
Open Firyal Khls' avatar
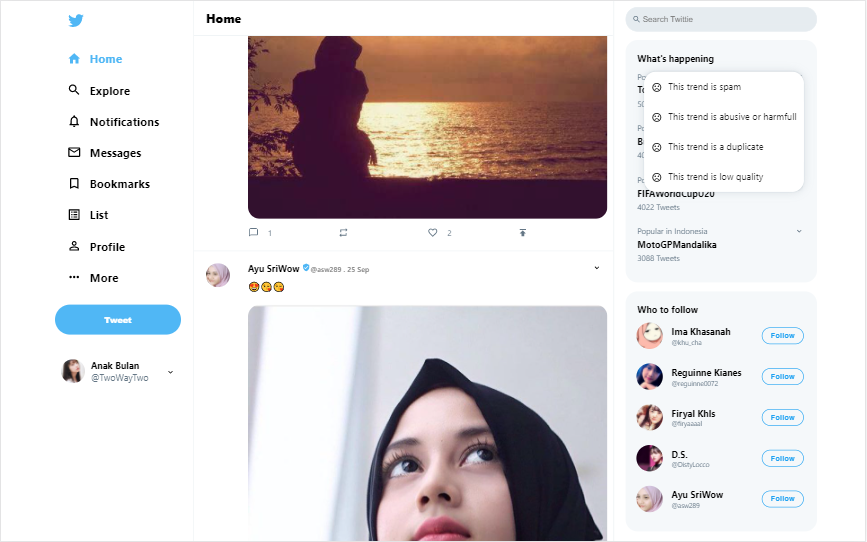coord(650,418)
